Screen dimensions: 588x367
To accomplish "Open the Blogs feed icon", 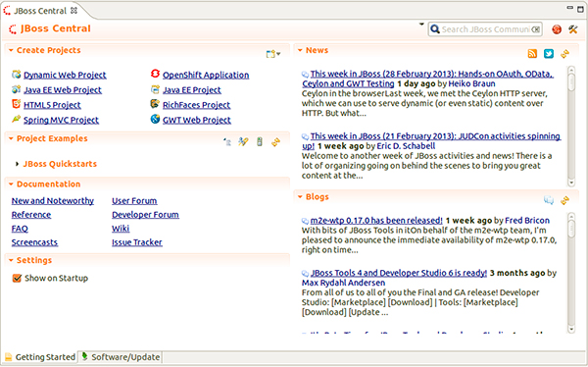I will (549, 200).
